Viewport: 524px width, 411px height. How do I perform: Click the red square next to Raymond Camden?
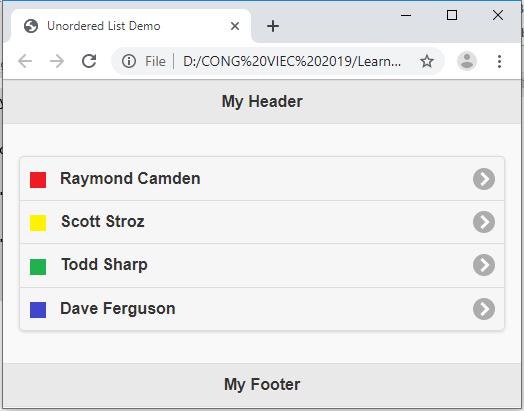38,180
